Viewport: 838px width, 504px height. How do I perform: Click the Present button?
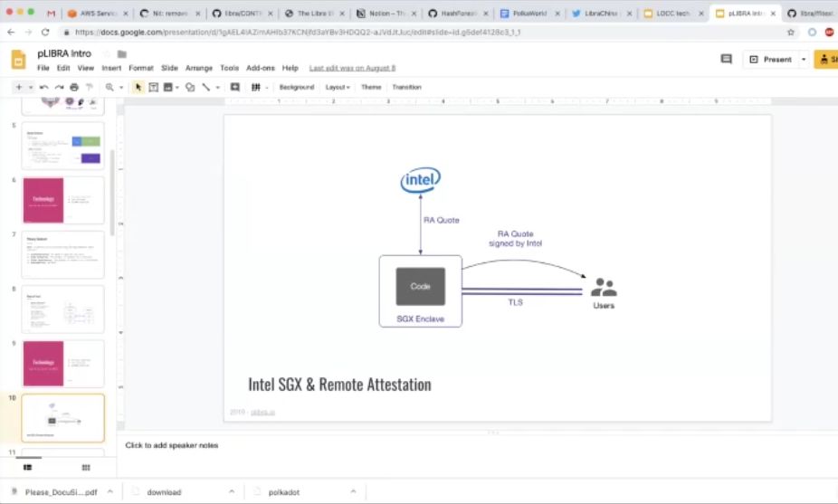(x=770, y=60)
